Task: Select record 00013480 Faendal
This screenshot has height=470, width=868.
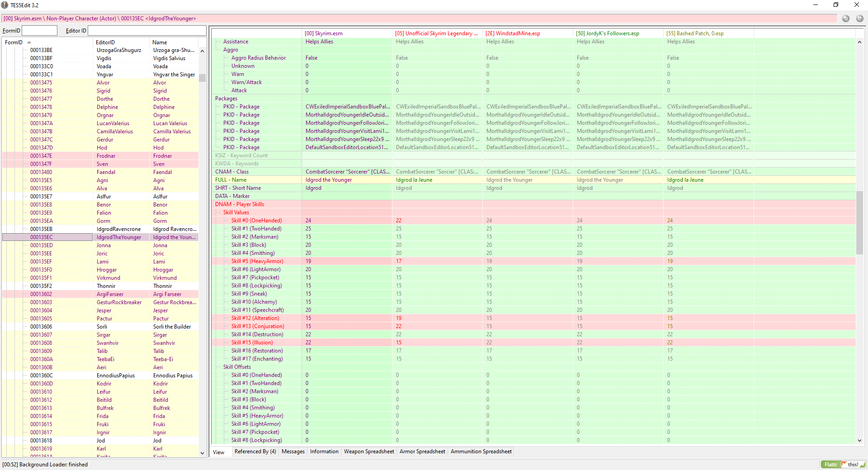Action: click(x=100, y=172)
